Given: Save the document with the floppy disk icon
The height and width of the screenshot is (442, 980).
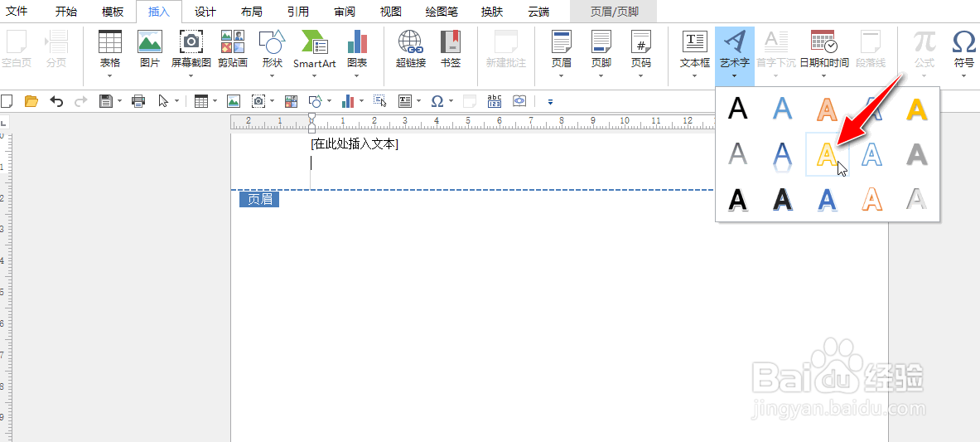Looking at the screenshot, I should [106, 101].
